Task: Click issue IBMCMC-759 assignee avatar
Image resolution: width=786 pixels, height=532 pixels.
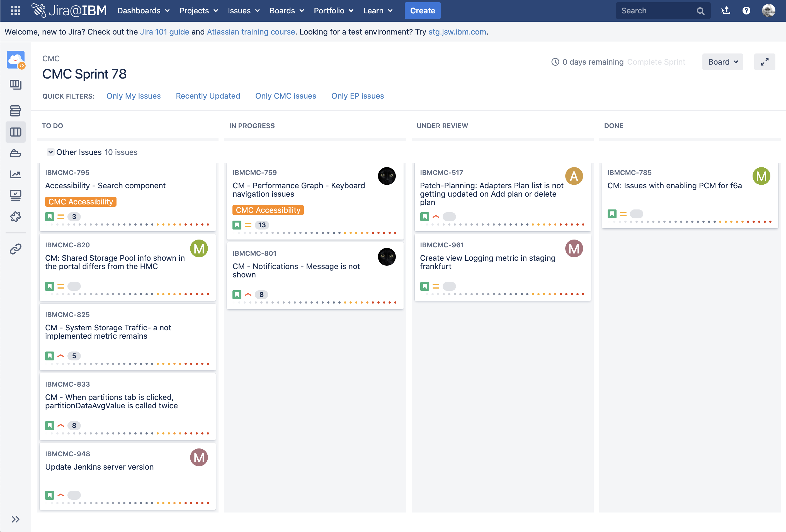Action: point(387,176)
